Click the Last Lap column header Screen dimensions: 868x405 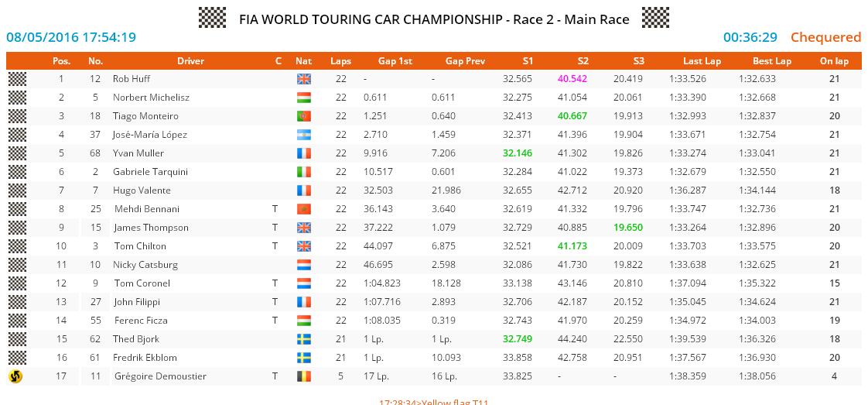tap(702, 61)
